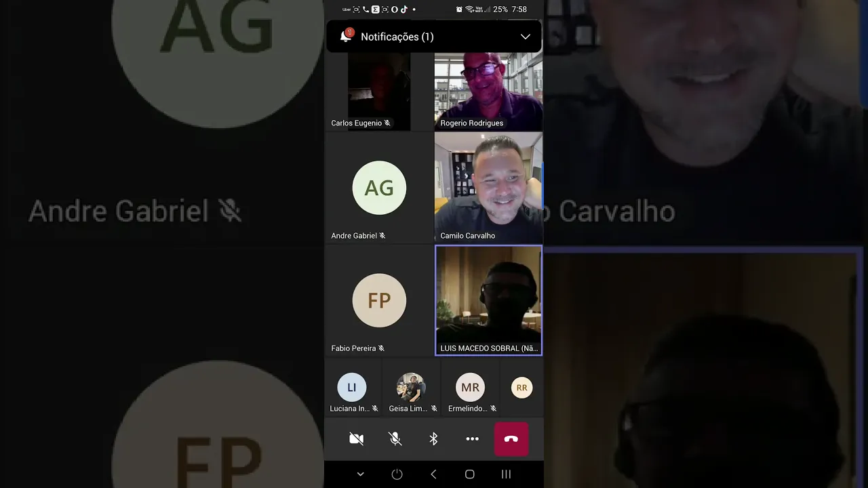Click the Camilo Carvalho name label
The image size is (868, 488).
tap(468, 236)
